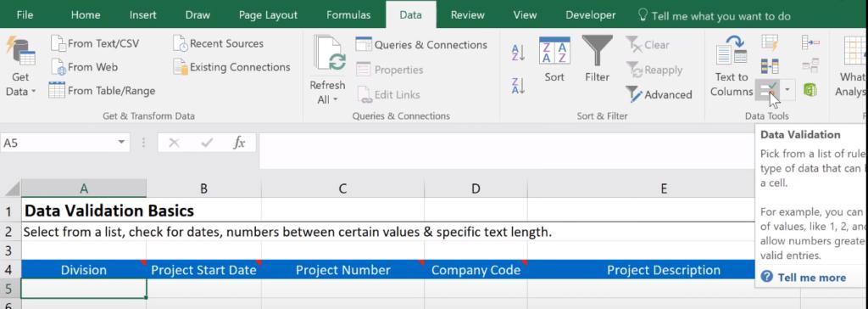Click the Project Start Date cell
The height and width of the screenshot is (309, 868).
(203, 270)
